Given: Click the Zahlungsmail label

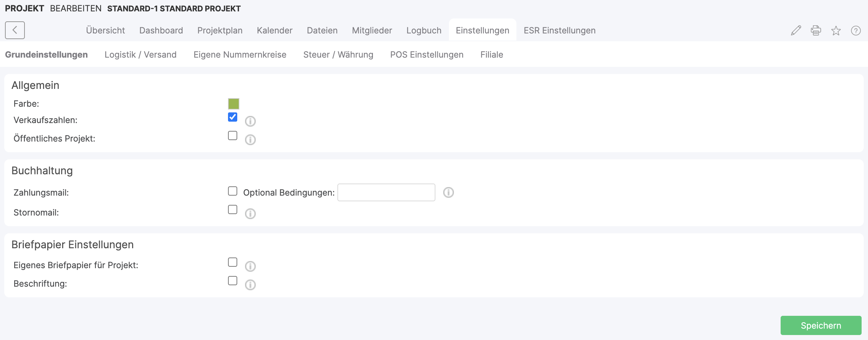Looking at the screenshot, I should coord(41,193).
